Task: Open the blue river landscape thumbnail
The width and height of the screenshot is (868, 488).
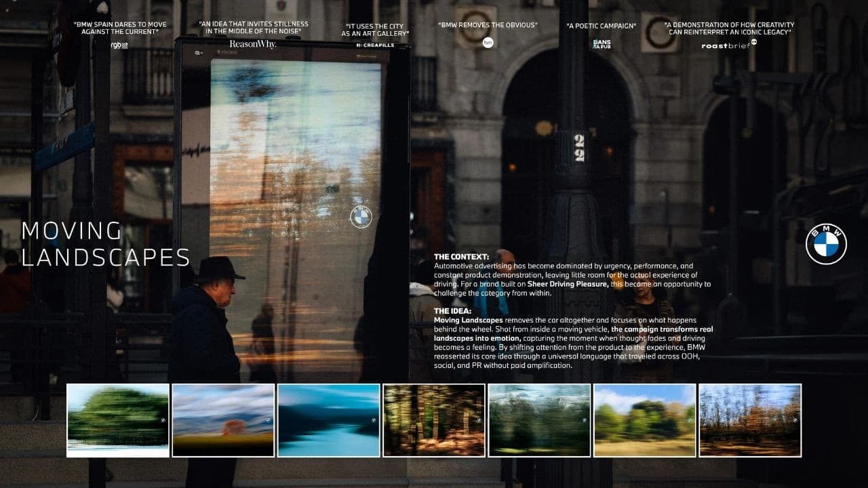Action: coord(329,420)
